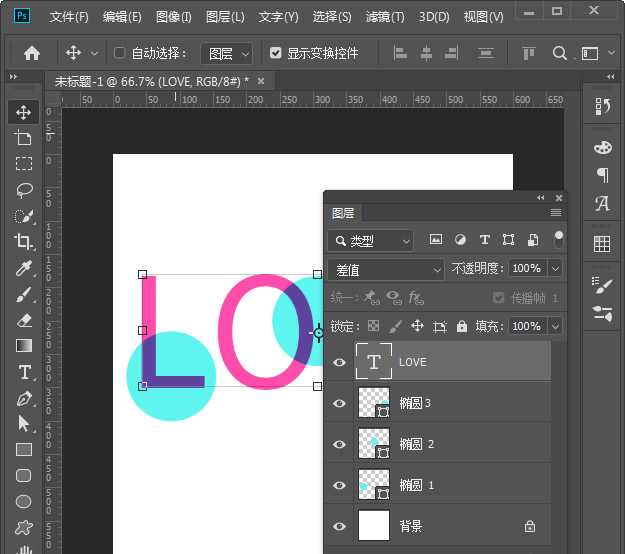Open the 图层(L) menu

[x=225, y=17]
